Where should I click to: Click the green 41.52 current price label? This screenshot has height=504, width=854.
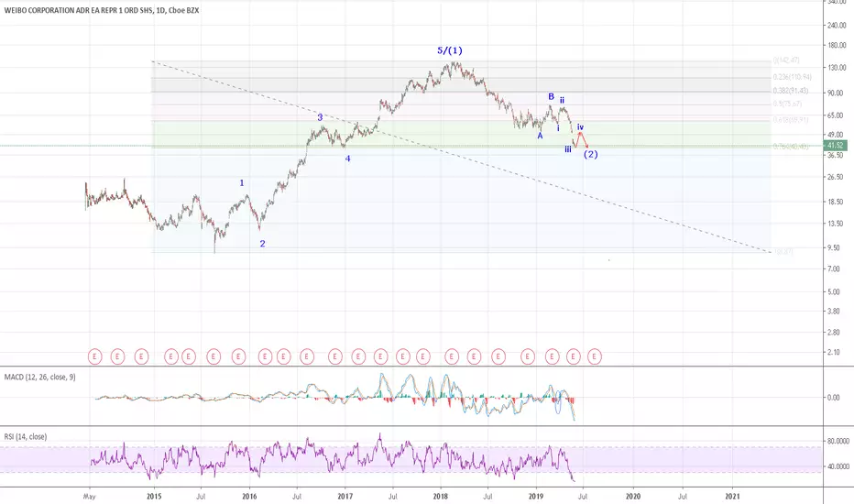coord(836,146)
